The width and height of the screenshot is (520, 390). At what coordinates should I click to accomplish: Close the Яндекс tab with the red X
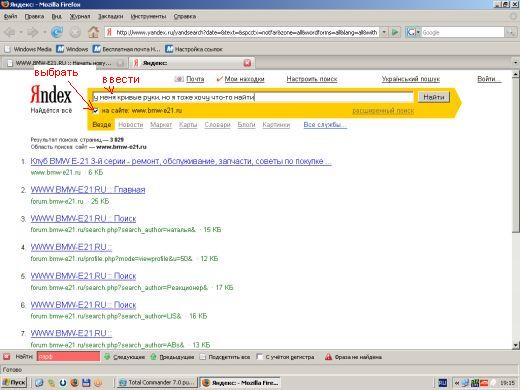tap(247, 63)
